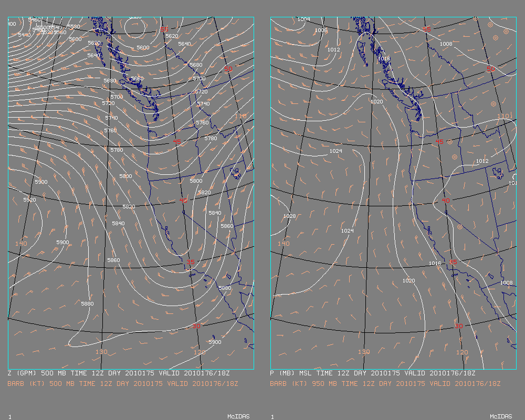
Task: Click the 5660 height contour label
Action: 137,78
